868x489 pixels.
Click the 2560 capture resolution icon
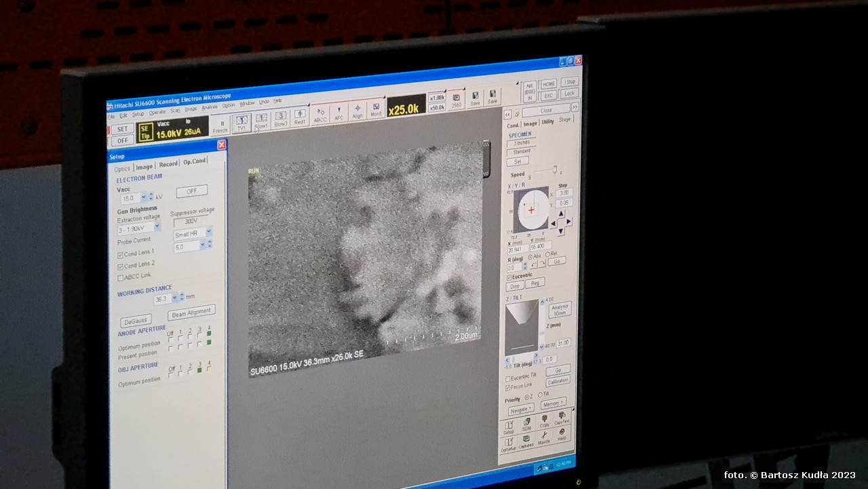tap(456, 100)
